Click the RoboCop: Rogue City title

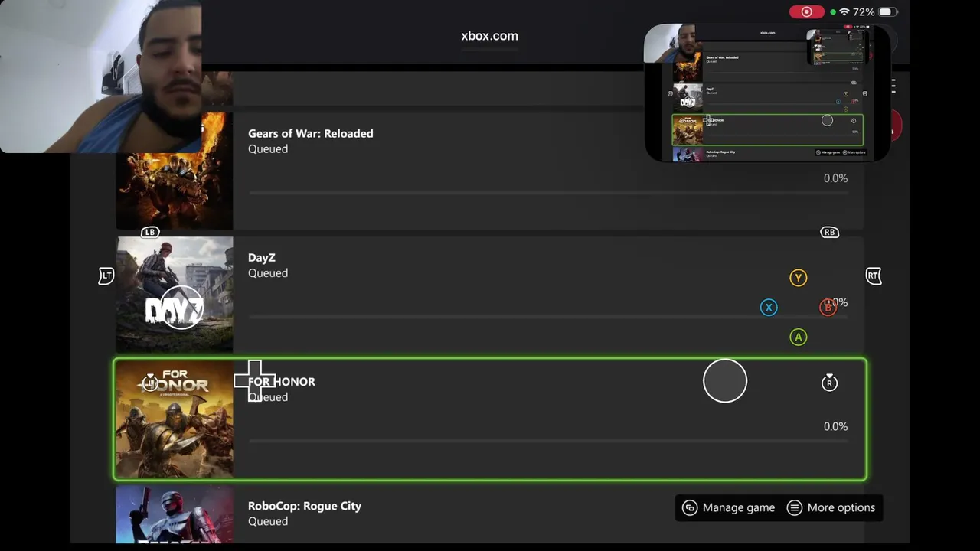point(305,506)
